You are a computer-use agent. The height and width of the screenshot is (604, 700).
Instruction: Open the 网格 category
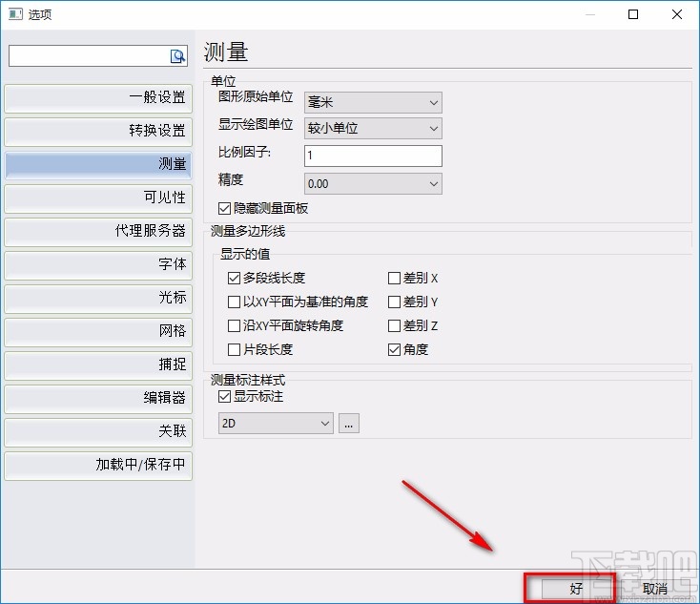[x=98, y=331]
